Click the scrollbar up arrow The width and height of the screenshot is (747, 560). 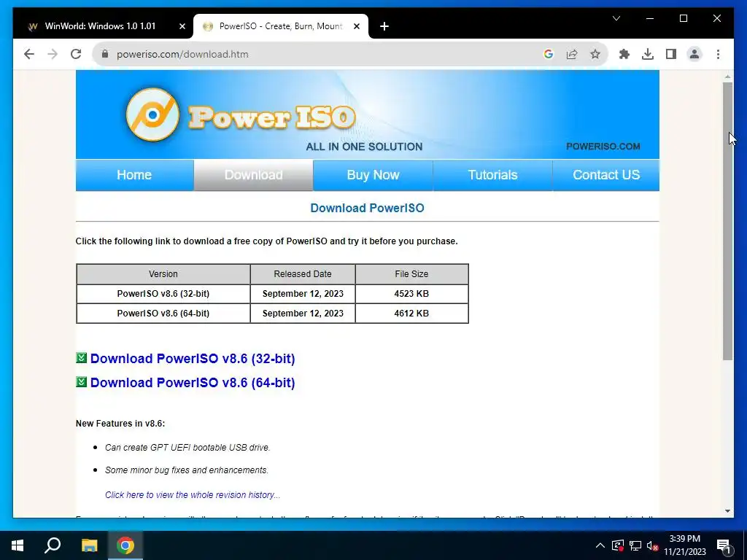727,76
